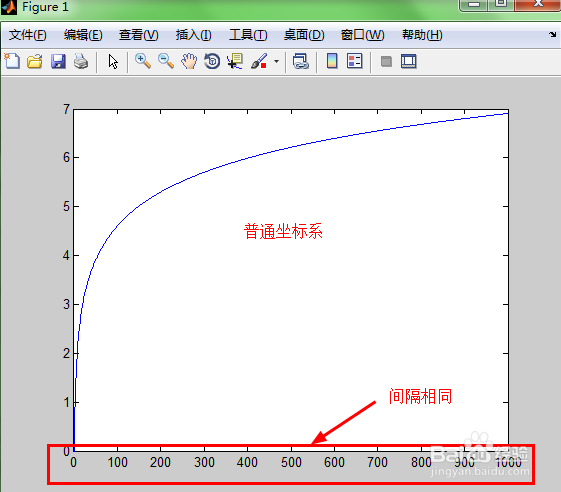Turn on the Data Cursor tool
561x492 pixels.
point(235,61)
